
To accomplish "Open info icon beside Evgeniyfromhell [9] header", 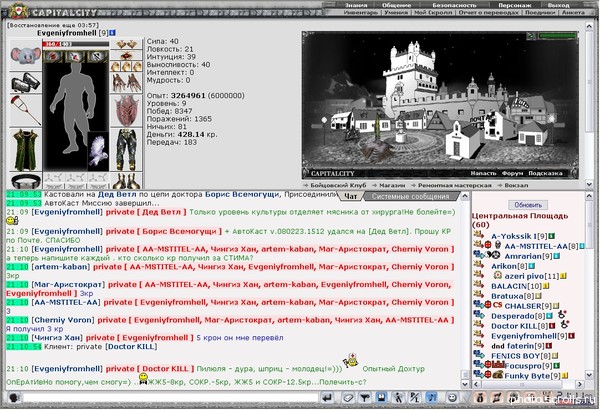I will point(112,33).
